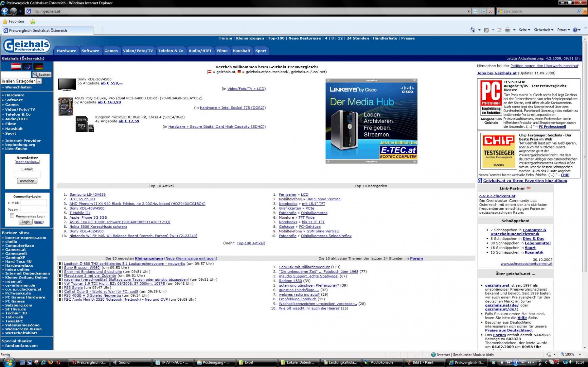
Task: Click the Kaspersky red K tray icon
Action: 557,362
